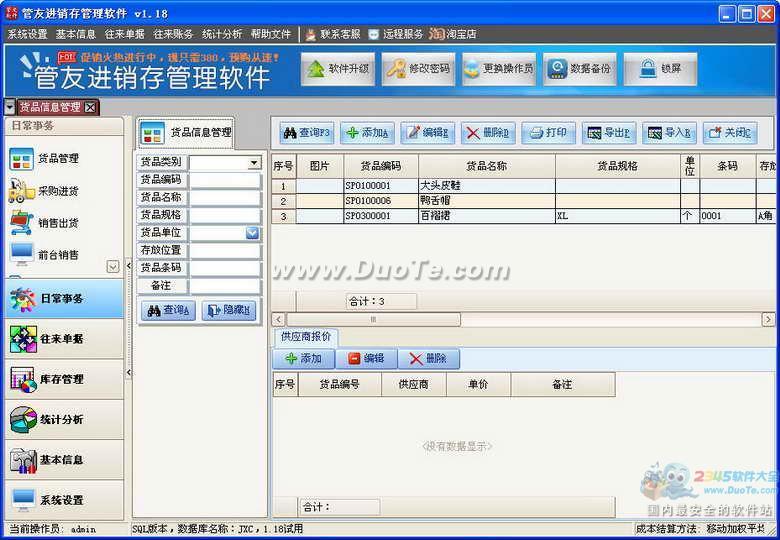Open 货品管理 in the sidebar

click(44, 159)
